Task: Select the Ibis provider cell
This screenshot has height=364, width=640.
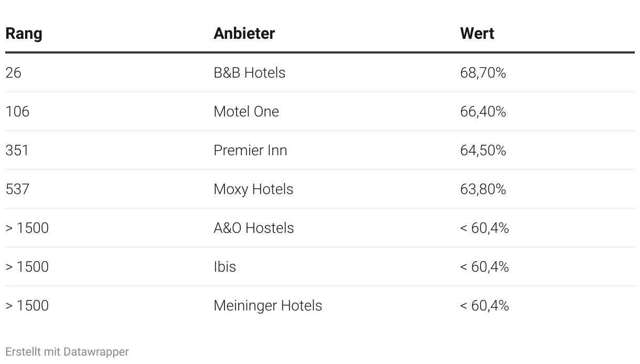Action: [x=225, y=266]
